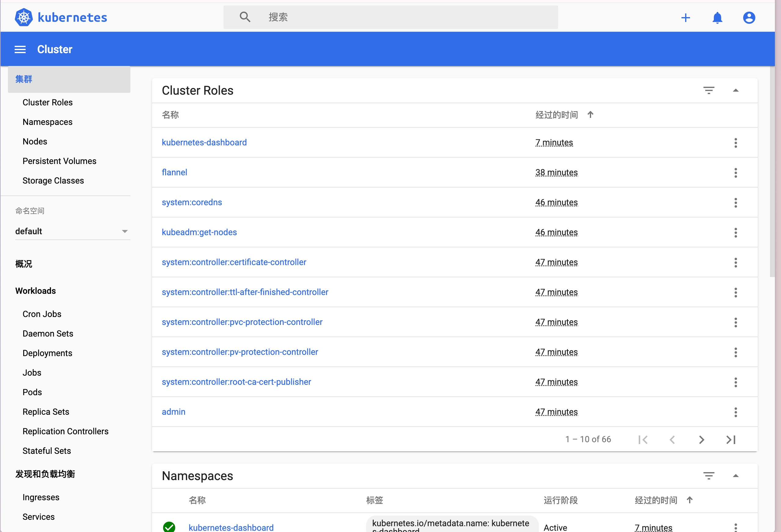Open flannel cluster role link
The image size is (781, 532).
pos(174,173)
